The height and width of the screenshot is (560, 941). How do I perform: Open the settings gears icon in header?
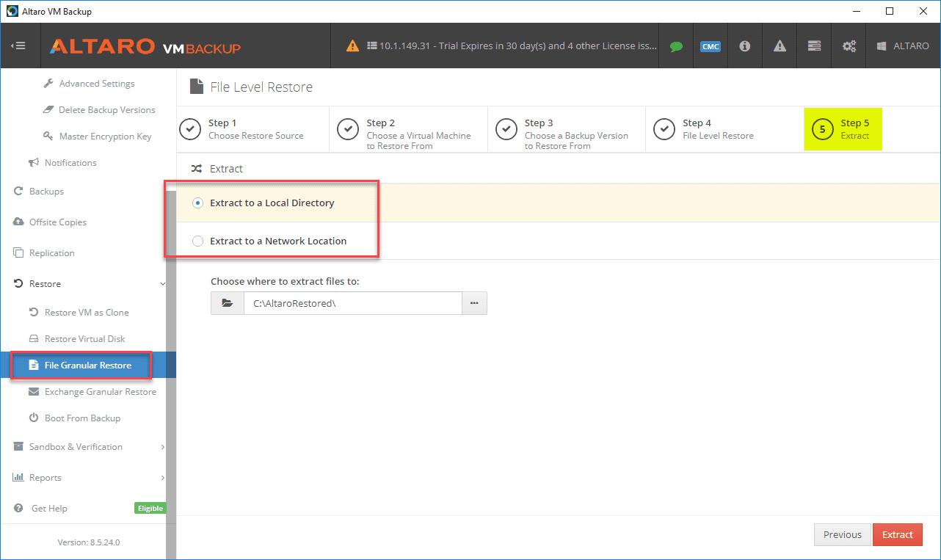(x=849, y=46)
